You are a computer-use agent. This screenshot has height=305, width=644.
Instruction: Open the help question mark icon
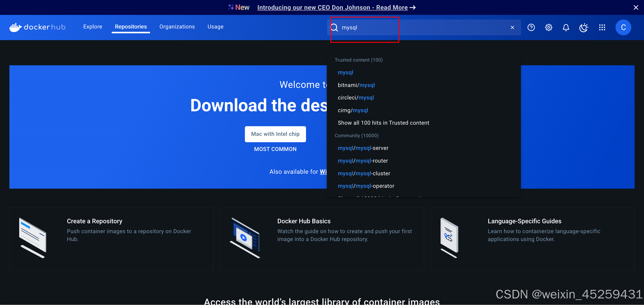(531, 28)
